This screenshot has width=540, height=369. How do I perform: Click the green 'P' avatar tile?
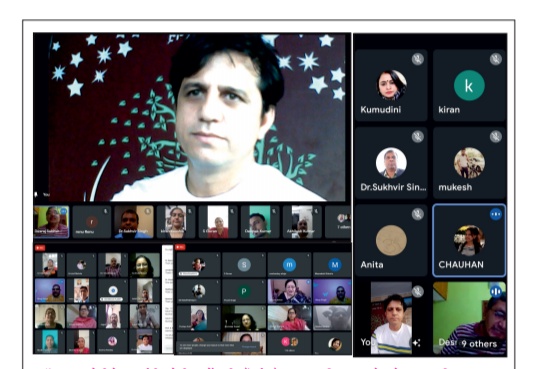point(244,291)
